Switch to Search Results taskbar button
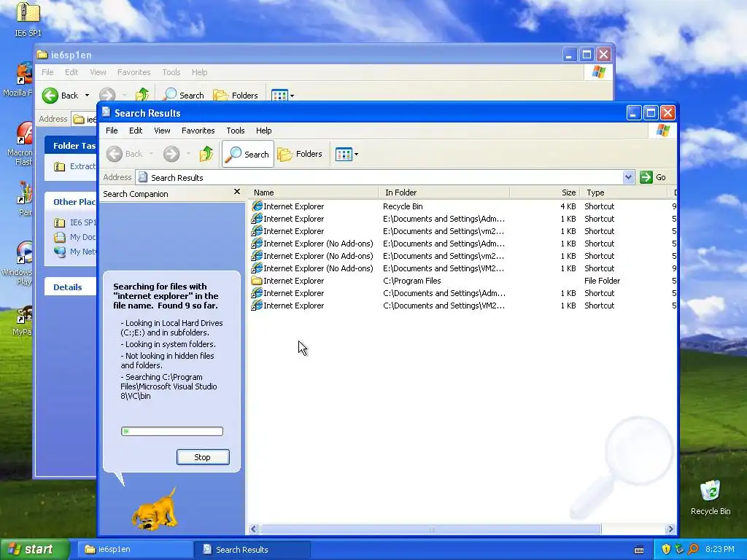This screenshot has height=560, width=747. 252,550
